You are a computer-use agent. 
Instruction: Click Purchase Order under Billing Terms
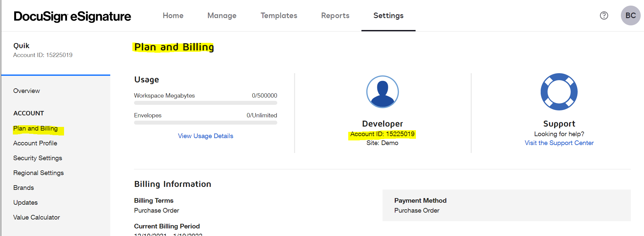pos(156,210)
